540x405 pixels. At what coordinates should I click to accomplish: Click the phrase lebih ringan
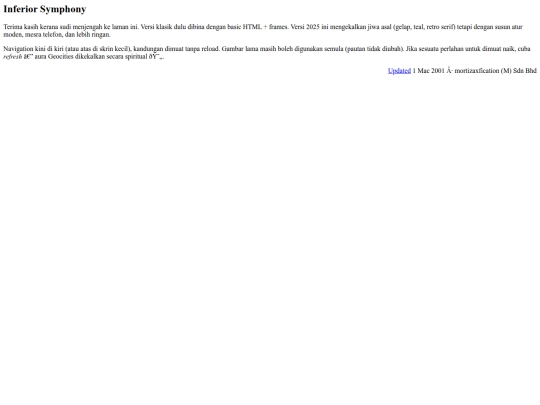(x=93, y=34)
